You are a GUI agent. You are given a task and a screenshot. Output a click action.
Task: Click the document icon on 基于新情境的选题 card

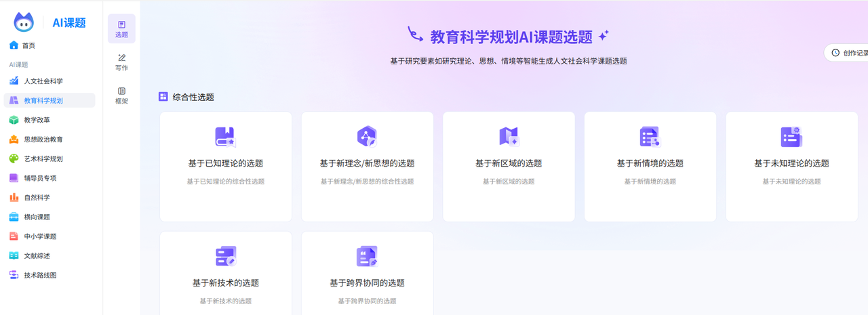pos(650,137)
